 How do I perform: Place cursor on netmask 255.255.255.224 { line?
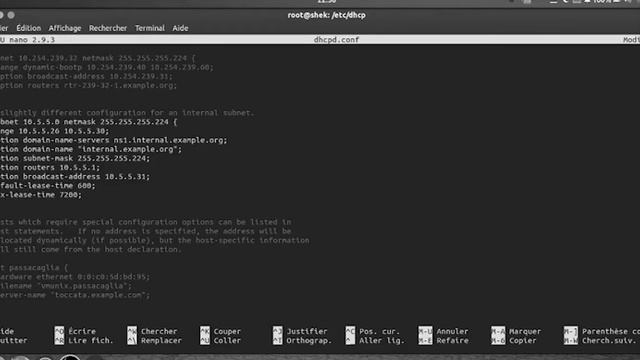[89, 122]
